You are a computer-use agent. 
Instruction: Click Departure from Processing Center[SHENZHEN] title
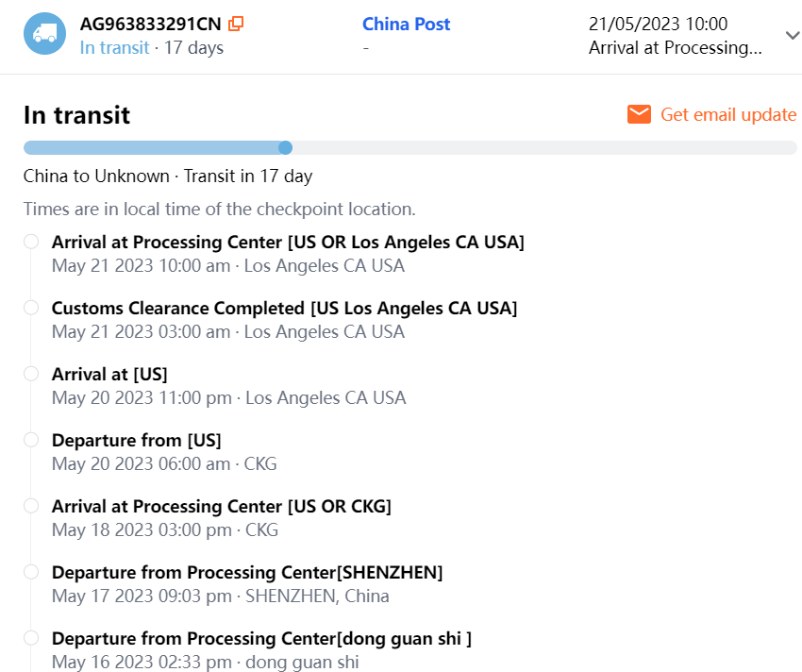pyautogui.click(x=247, y=572)
